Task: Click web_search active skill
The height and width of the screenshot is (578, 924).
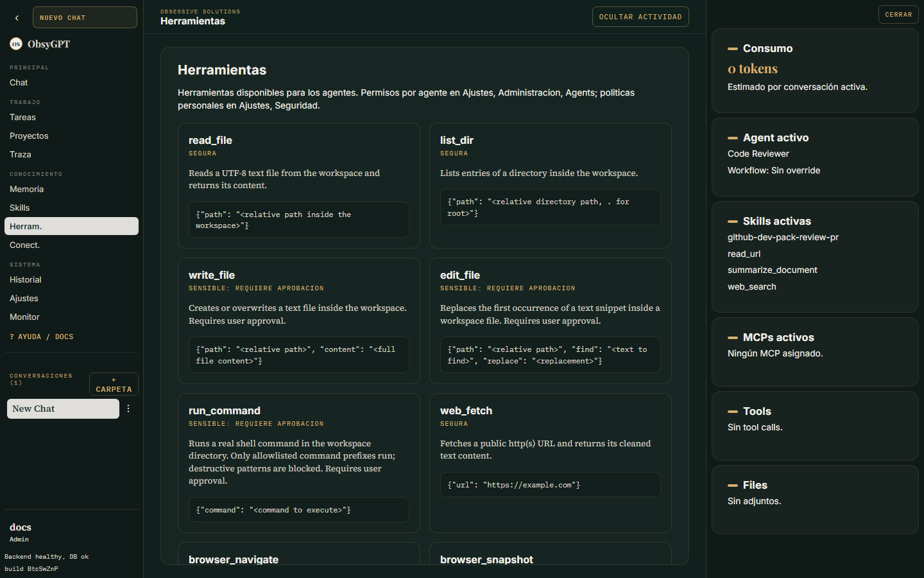Action: tap(752, 286)
